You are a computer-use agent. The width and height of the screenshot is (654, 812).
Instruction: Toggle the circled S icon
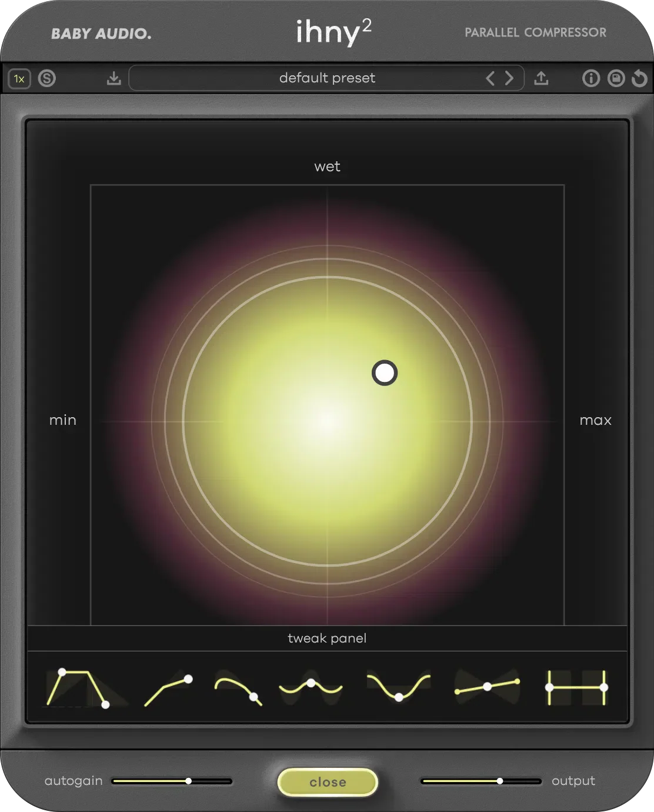click(47, 78)
